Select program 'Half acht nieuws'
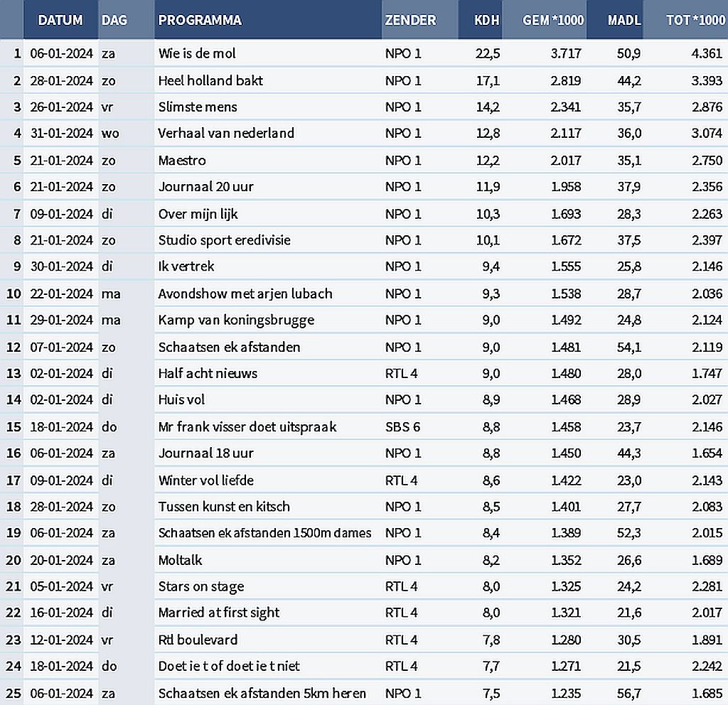The width and height of the screenshot is (728, 705). [x=208, y=374]
